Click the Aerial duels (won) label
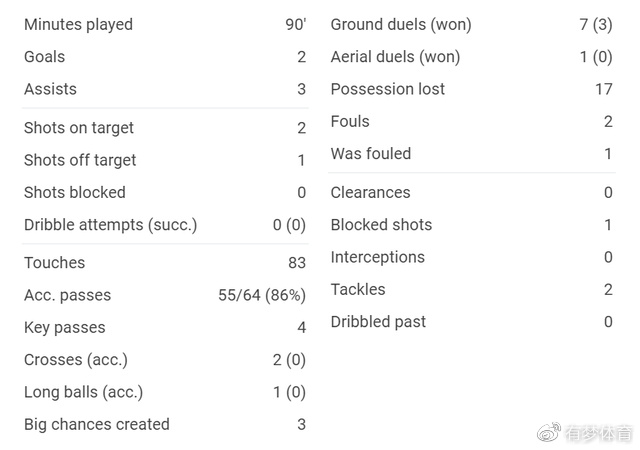 pyautogui.click(x=395, y=57)
